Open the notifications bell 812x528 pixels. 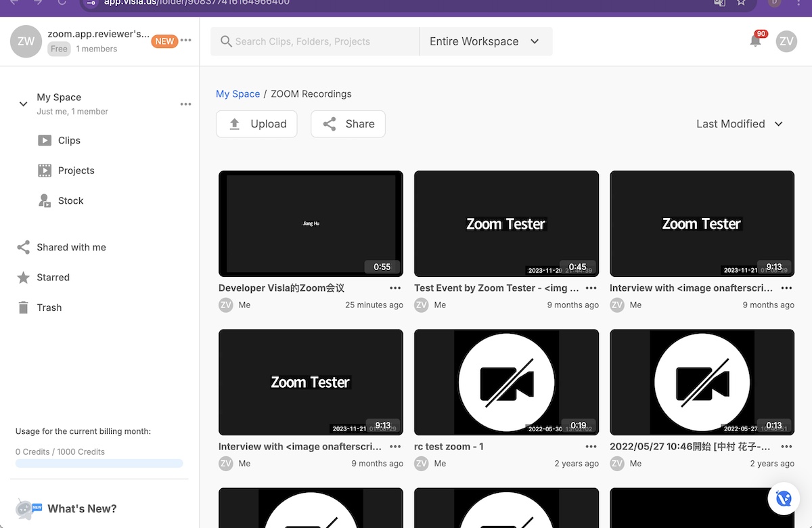click(755, 41)
